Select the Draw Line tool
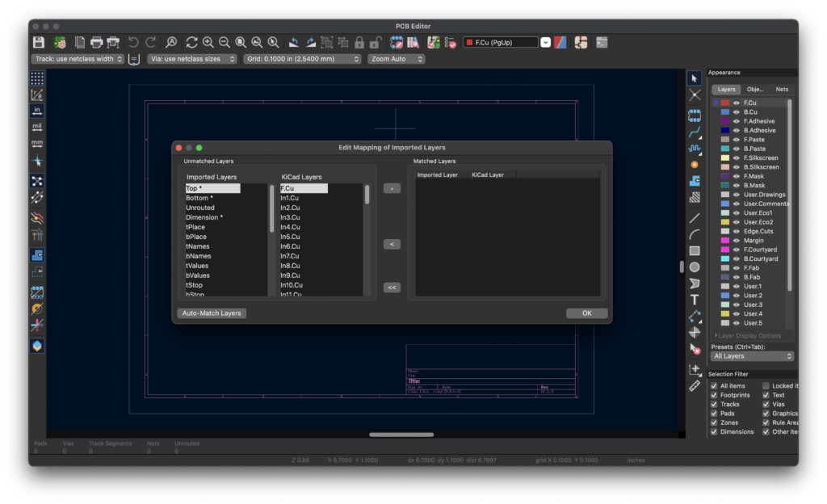This screenshot has width=827, height=504. pyautogui.click(x=694, y=218)
